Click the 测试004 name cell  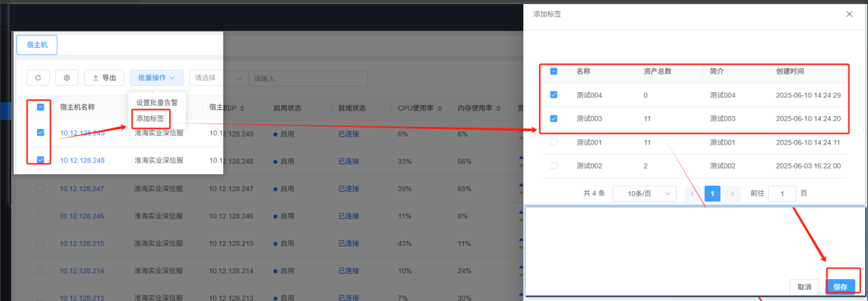pyautogui.click(x=589, y=95)
